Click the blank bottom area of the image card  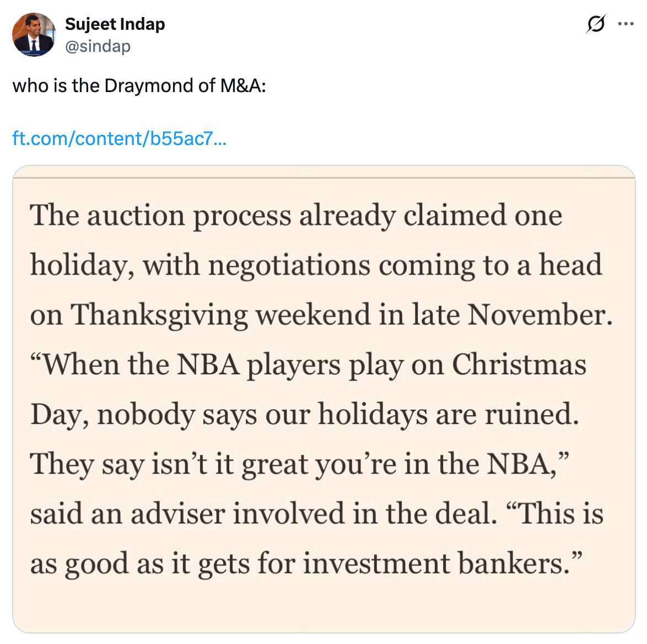point(323,609)
